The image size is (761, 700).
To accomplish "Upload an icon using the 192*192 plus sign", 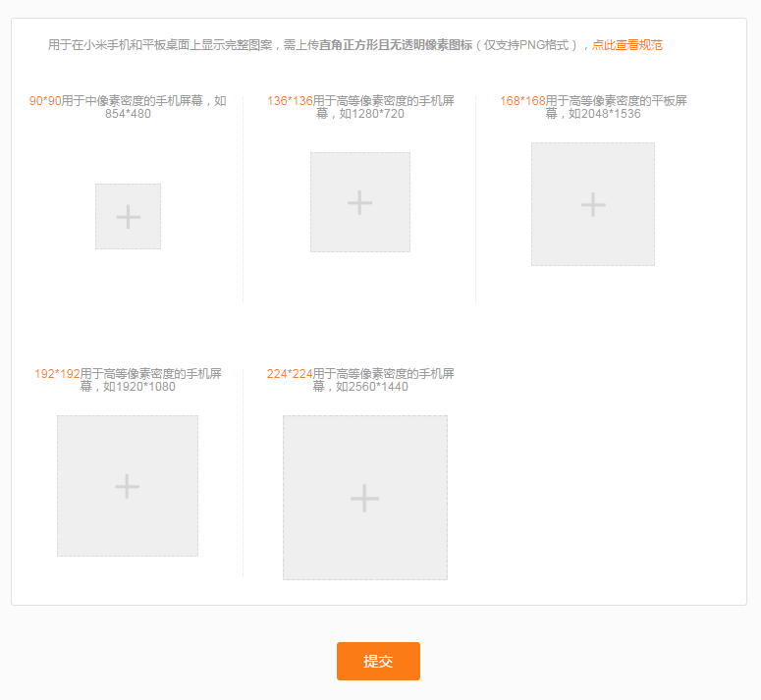I will pyautogui.click(x=128, y=486).
